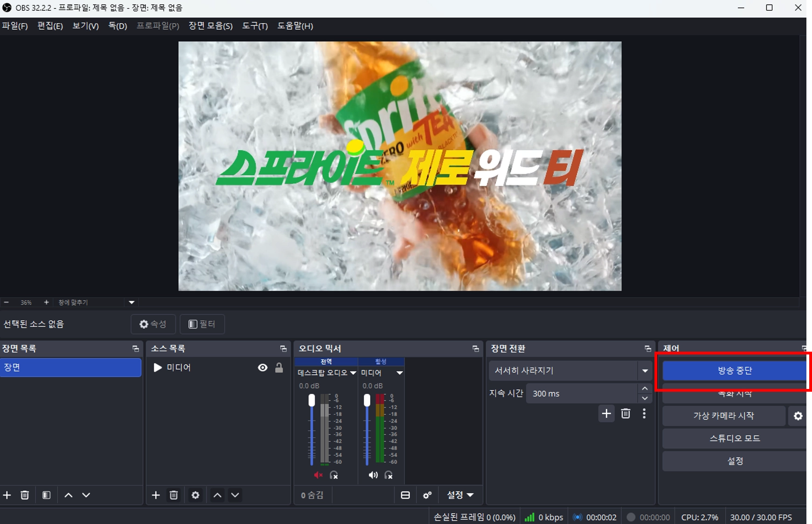
Task: Open the scene filters icon in the scene list toolbar
Action: tap(46, 495)
